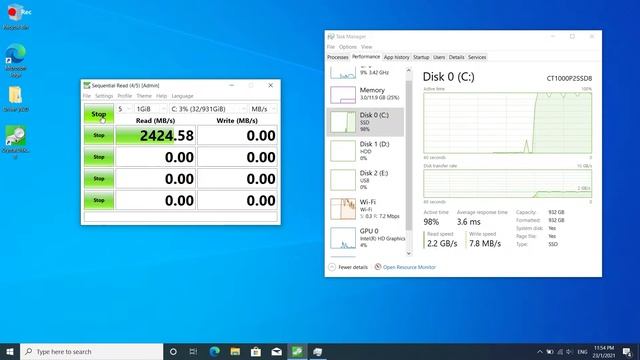Viewport: 640px width, 360px height.
Task: Switch to CrystalDiskMark taskbar button
Action: tap(297, 351)
